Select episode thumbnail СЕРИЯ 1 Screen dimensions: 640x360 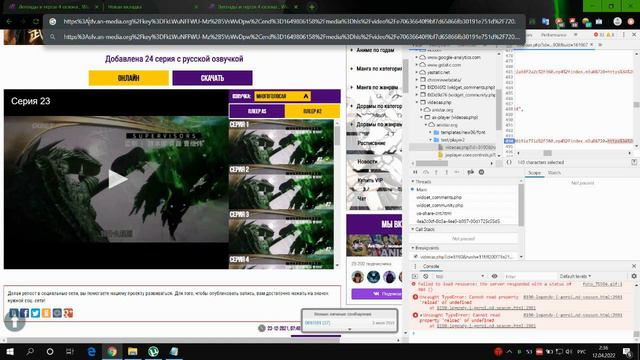[281, 142]
